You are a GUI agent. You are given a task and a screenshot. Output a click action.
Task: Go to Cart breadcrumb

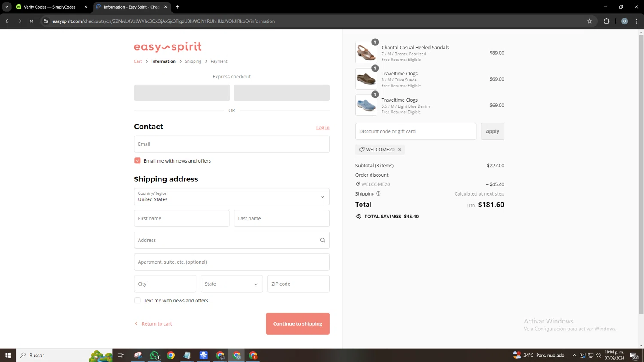138,61
